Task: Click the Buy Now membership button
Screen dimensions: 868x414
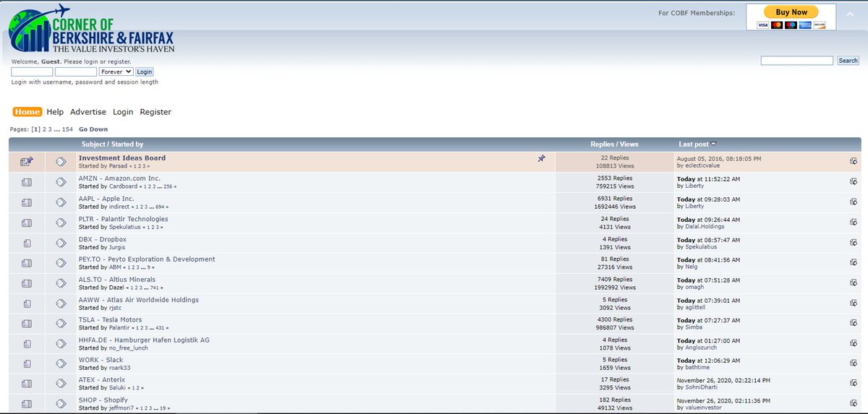Action: pyautogui.click(x=791, y=12)
